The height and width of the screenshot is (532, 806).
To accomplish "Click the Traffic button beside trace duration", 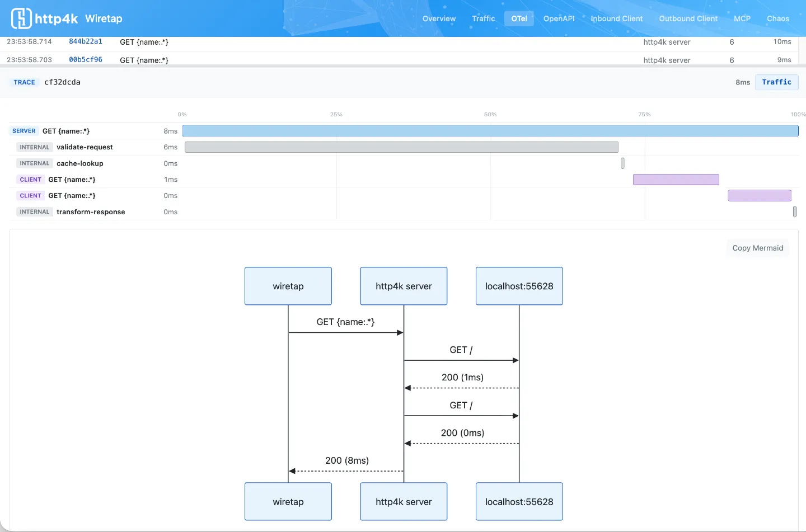I will (776, 82).
